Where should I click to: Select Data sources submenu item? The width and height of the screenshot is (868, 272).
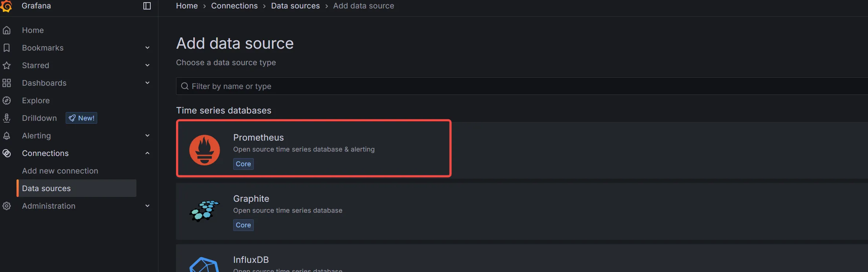(x=77, y=188)
